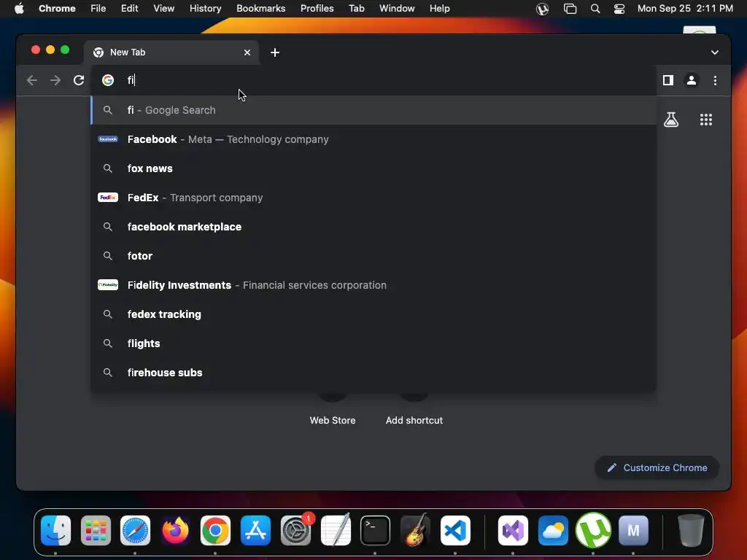Open a new tab with plus button
Viewport: 747px width, 560px height.
click(275, 52)
